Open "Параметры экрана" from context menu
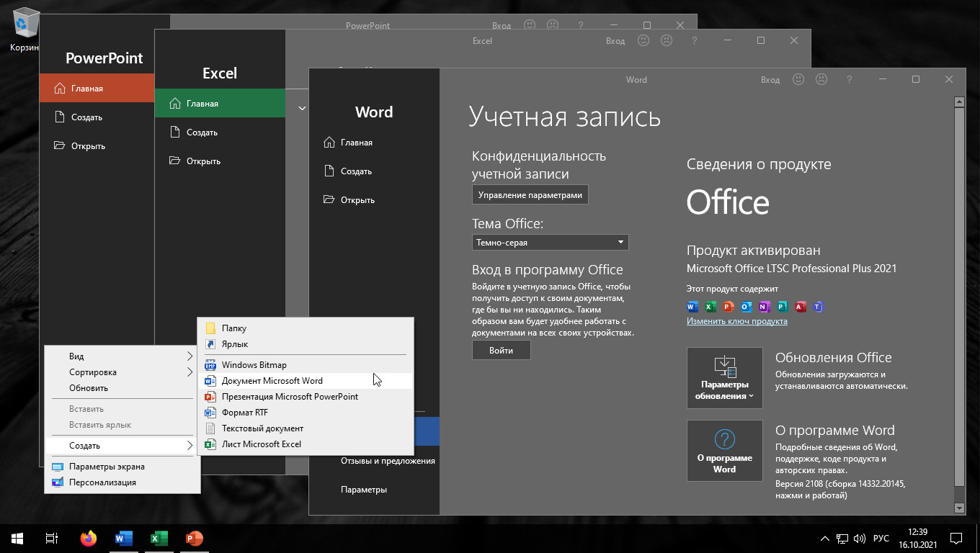The height and width of the screenshot is (553, 980). pyautogui.click(x=122, y=467)
